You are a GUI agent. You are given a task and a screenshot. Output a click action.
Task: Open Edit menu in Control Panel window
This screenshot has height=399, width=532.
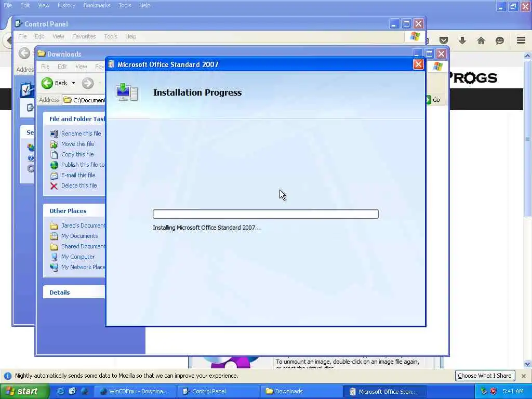pos(39,36)
